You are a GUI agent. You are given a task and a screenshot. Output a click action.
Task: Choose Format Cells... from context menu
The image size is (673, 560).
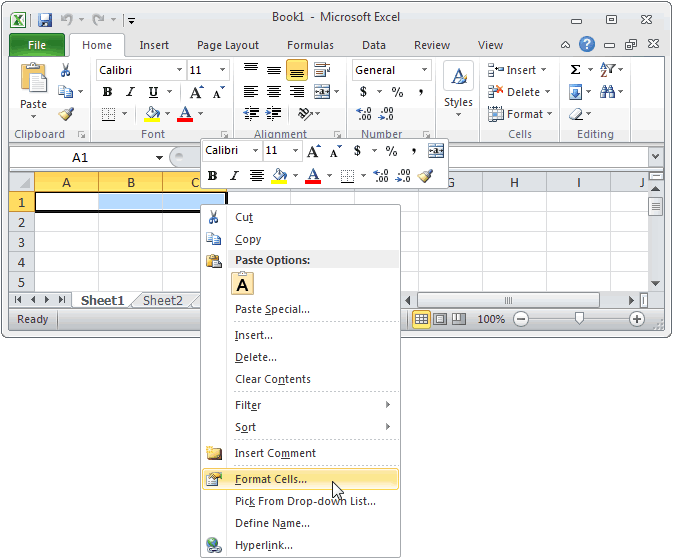[x=300, y=479]
